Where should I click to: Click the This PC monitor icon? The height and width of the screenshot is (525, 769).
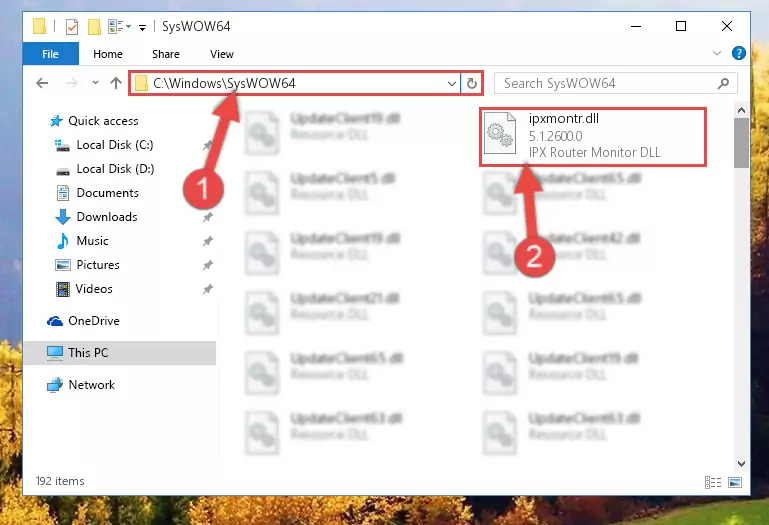point(55,353)
